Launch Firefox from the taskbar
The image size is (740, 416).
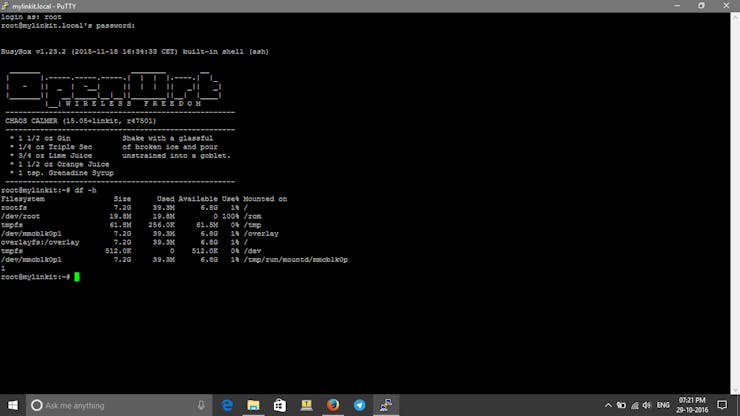[x=333, y=405]
